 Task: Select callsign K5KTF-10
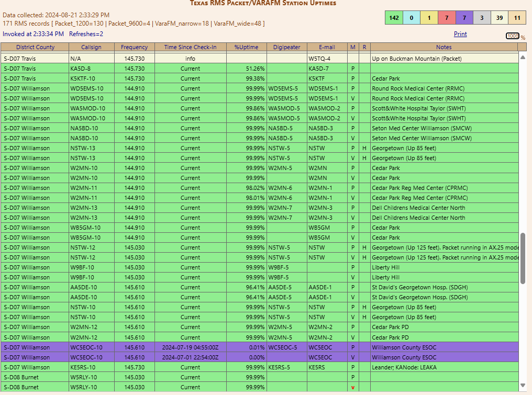pos(82,78)
